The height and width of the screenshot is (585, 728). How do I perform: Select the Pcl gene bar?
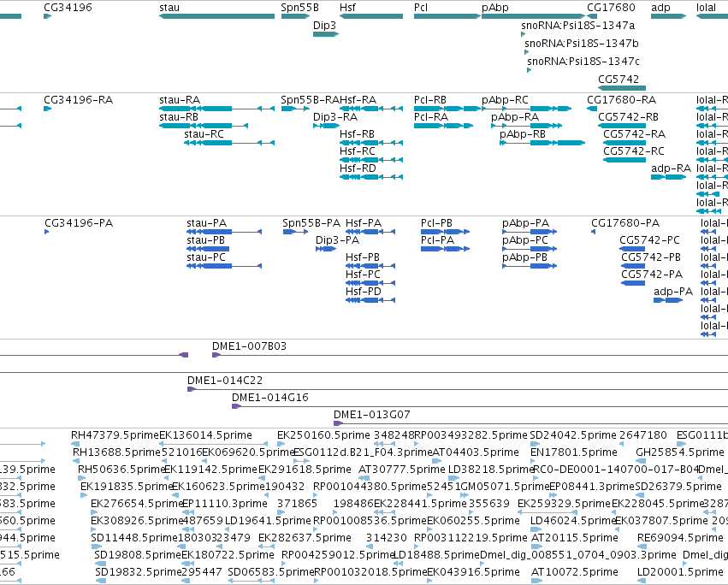447,16
